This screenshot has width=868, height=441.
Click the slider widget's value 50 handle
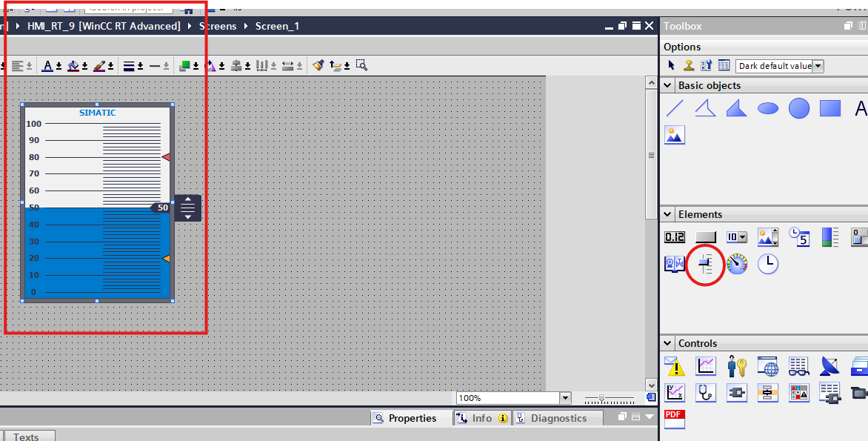[x=160, y=208]
